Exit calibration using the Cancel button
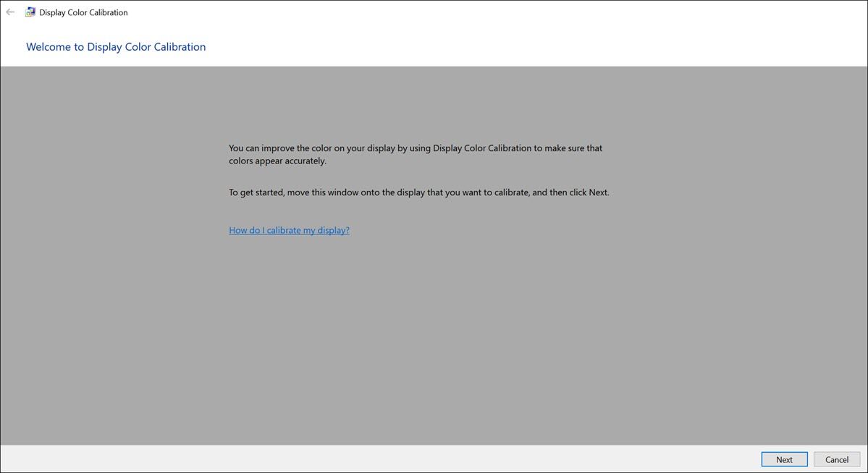 click(836, 459)
